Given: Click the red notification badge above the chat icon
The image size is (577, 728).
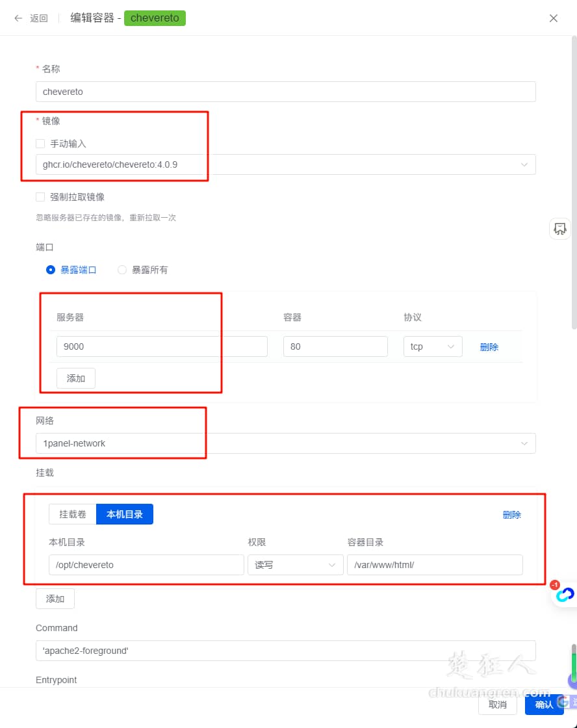Looking at the screenshot, I should point(555,584).
